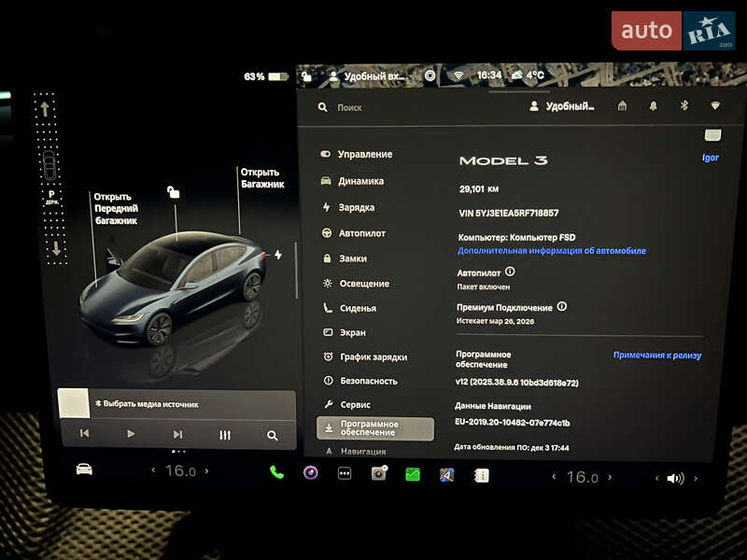
Task: Open the navigation app icon in the dock
Action: (x=444, y=476)
